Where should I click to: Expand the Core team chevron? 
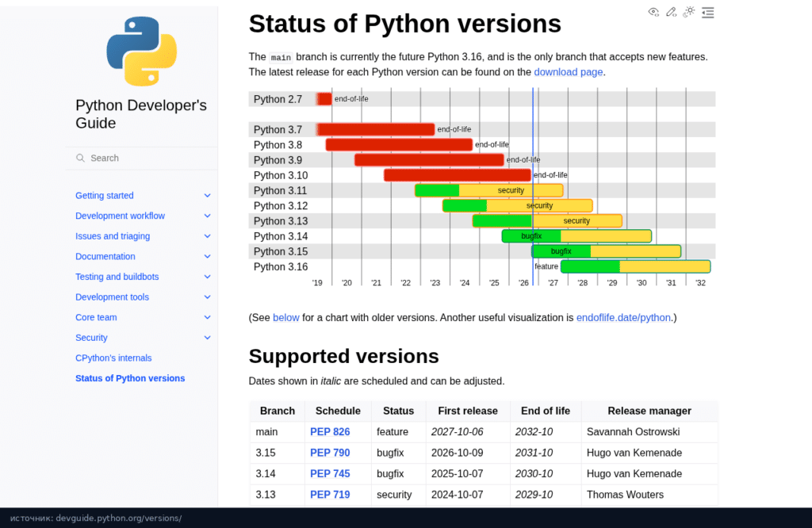click(207, 317)
